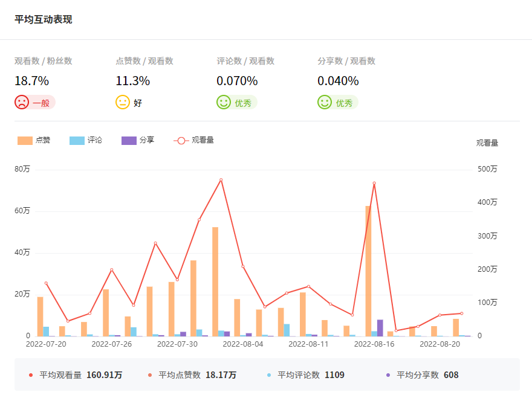Click the purple dot beside 平均分享数

(388, 375)
